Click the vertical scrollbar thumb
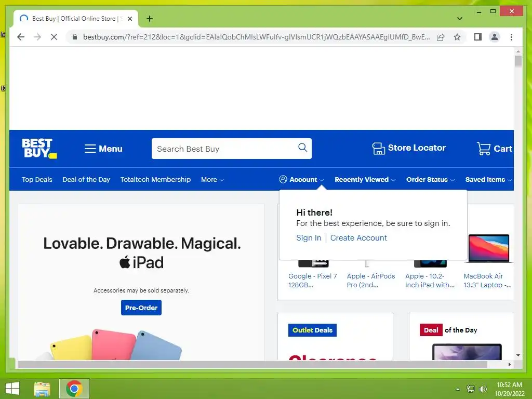 518,61
